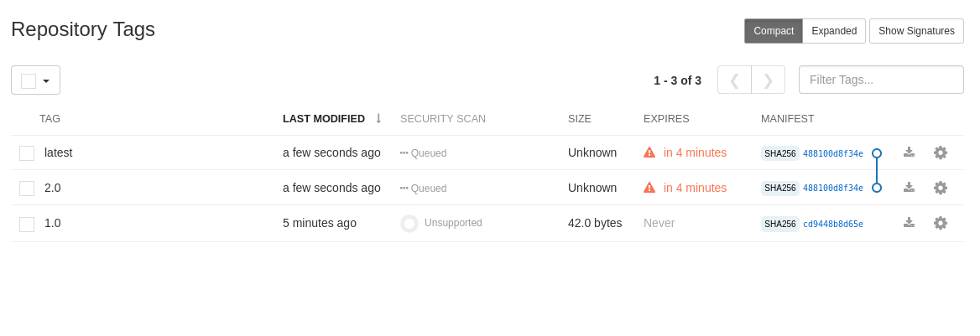Open the settings gear for tag 2.0
This screenshot has height=336, width=980.
pyautogui.click(x=941, y=188)
